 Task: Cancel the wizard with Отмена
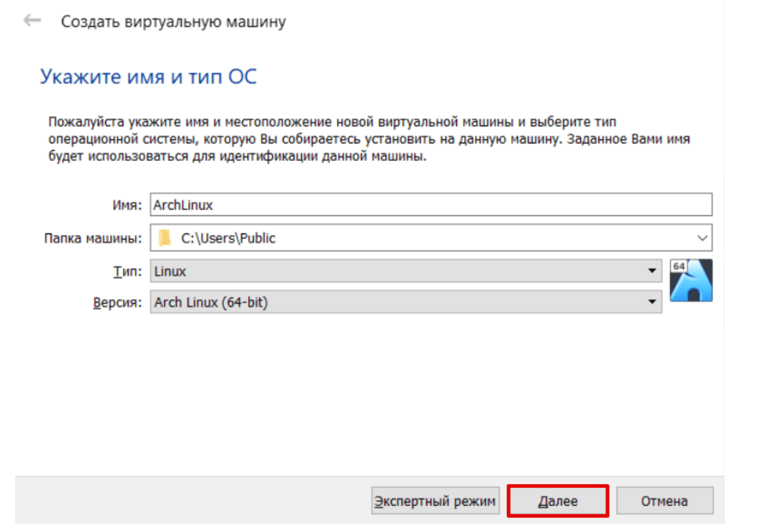[x=664, y=501]
